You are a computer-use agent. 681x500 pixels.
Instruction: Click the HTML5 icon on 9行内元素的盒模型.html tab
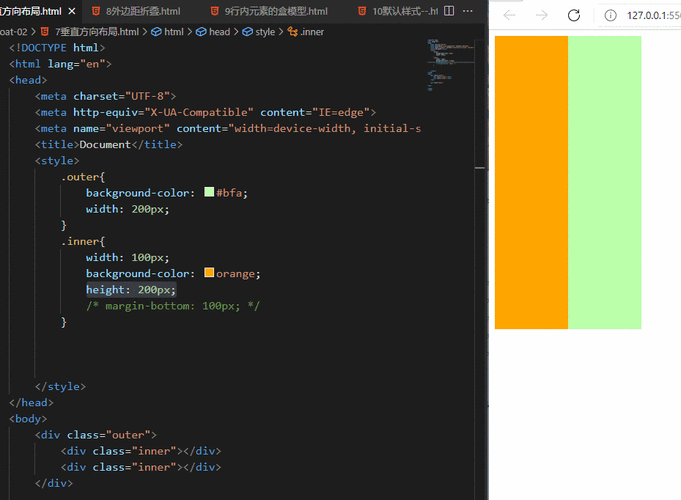click(215, 11)
